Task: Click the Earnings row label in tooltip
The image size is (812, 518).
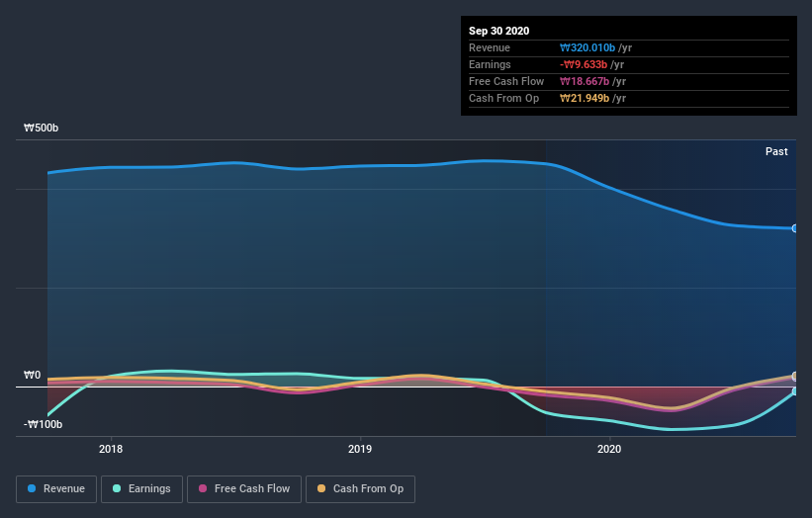Action: 490,64
